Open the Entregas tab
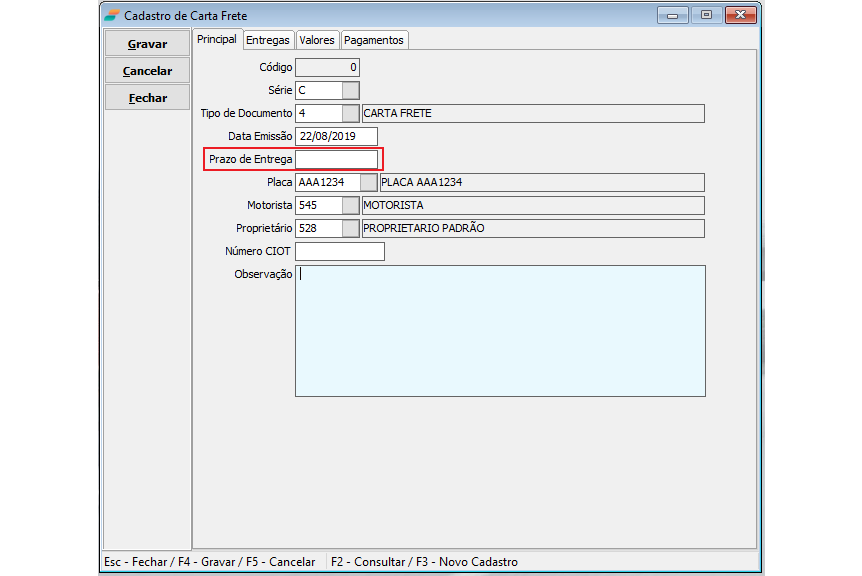Image resolution: width=862 pixels, height=576 pixels. point(268,40)
